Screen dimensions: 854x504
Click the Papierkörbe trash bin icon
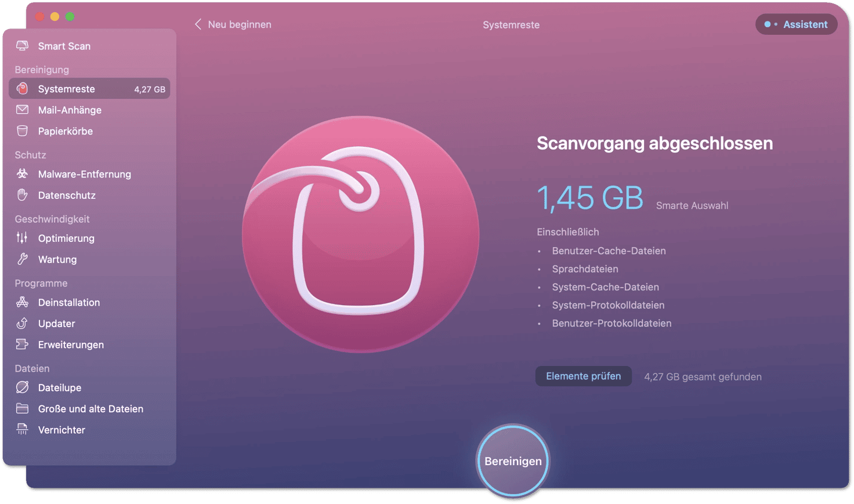click(x=22, y=131)
